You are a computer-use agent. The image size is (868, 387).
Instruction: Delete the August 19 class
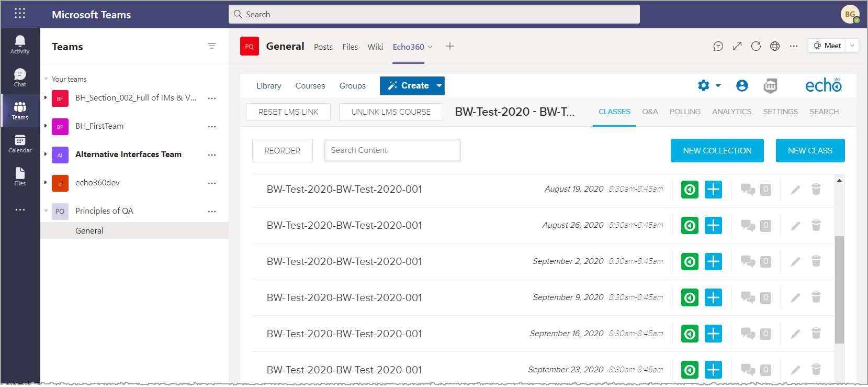point(816,189)
